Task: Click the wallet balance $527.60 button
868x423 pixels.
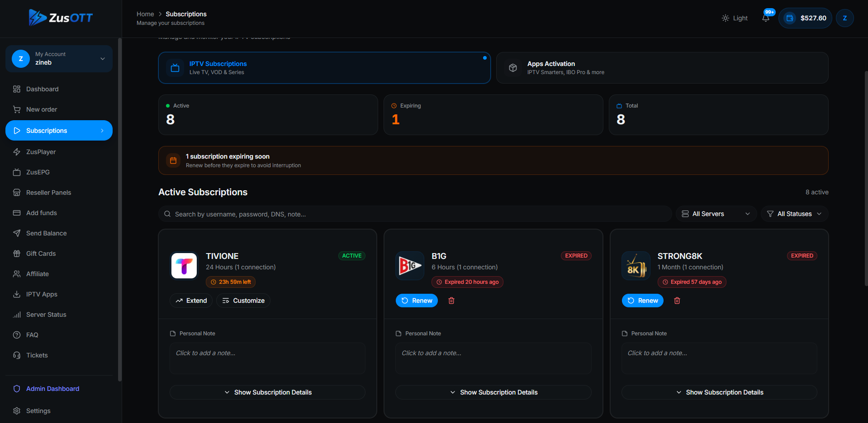Action: [805, 18]
